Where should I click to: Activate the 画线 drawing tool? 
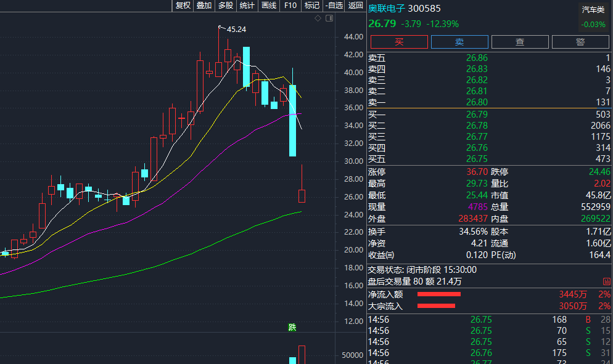click(x=269, y=6)
